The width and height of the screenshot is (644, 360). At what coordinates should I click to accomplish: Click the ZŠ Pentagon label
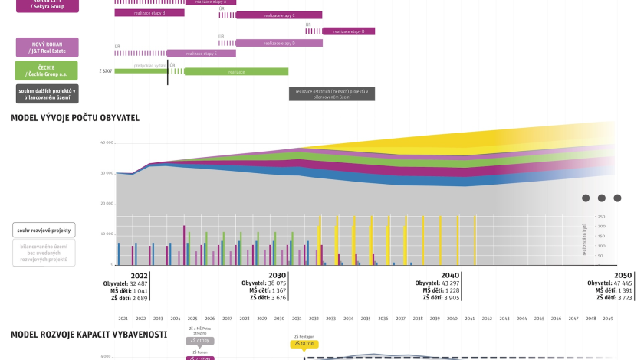click(x=304, y=337)
